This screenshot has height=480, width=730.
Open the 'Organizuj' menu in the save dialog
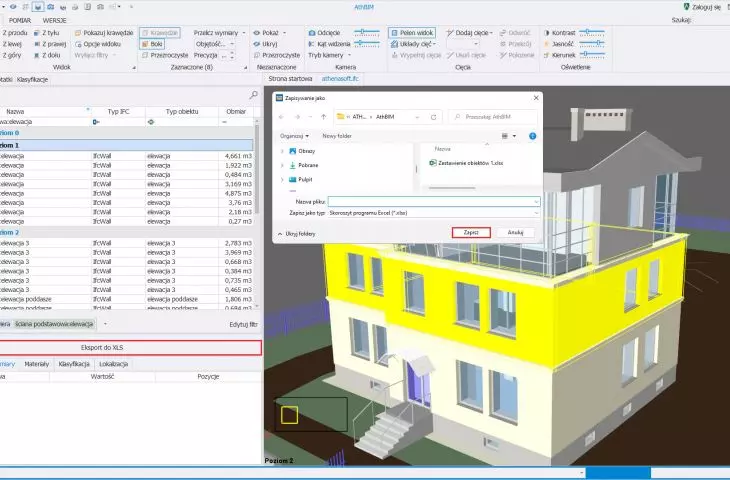pyautogui.click(x=294, y=136)
